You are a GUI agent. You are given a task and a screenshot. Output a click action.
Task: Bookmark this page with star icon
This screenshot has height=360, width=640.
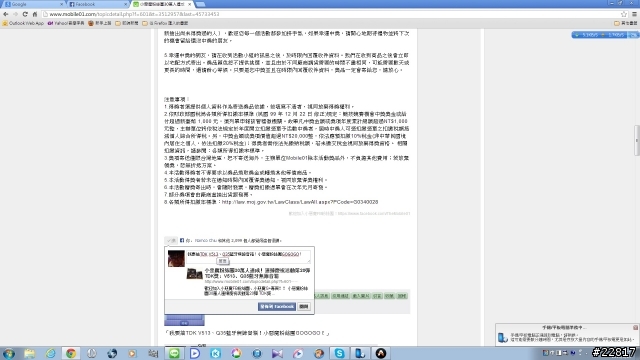[624, 14]
